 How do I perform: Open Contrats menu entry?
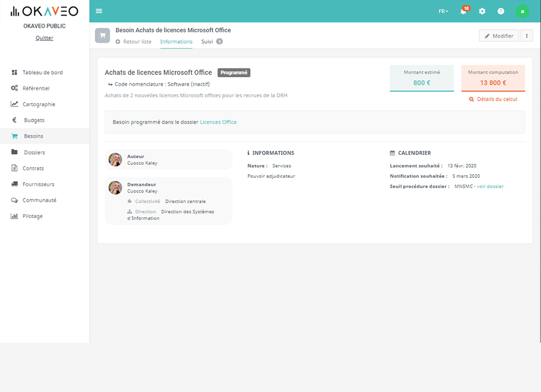coord(44,168)
